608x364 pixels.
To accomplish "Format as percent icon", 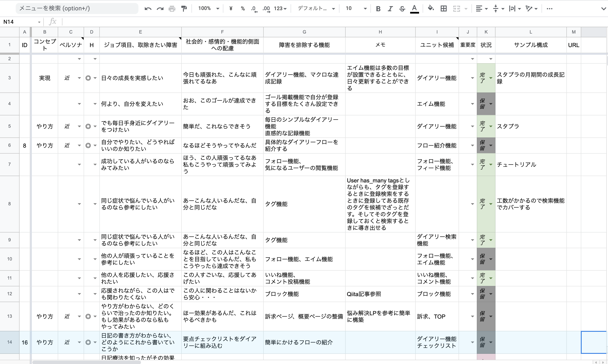I will [242, 8].
